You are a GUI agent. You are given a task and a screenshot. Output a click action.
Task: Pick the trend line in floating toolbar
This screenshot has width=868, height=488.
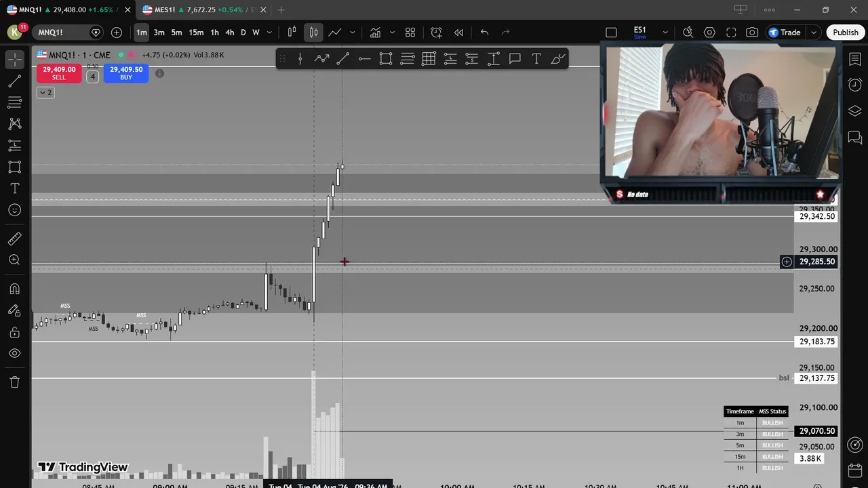[343, 59]
